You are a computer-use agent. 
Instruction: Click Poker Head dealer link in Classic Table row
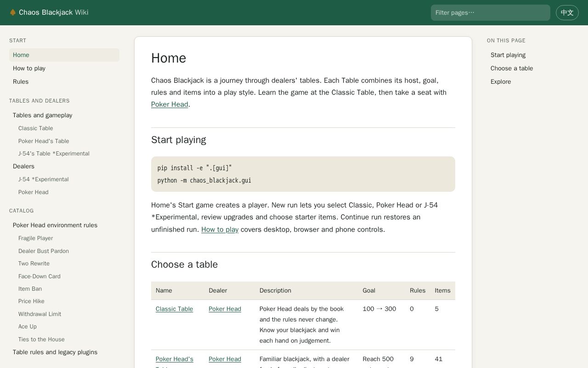click(225, 309)
